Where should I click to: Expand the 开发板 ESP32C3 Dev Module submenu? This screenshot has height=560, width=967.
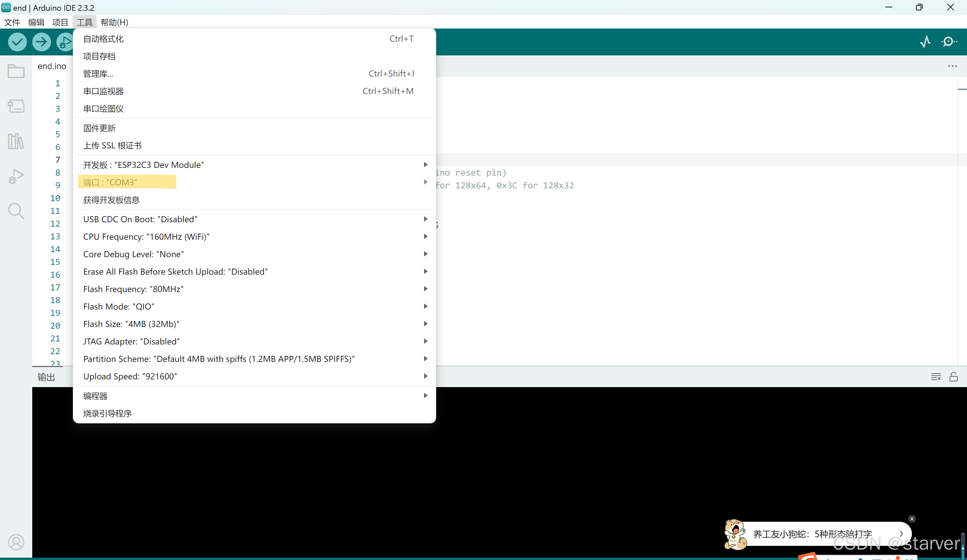(255, 165)
